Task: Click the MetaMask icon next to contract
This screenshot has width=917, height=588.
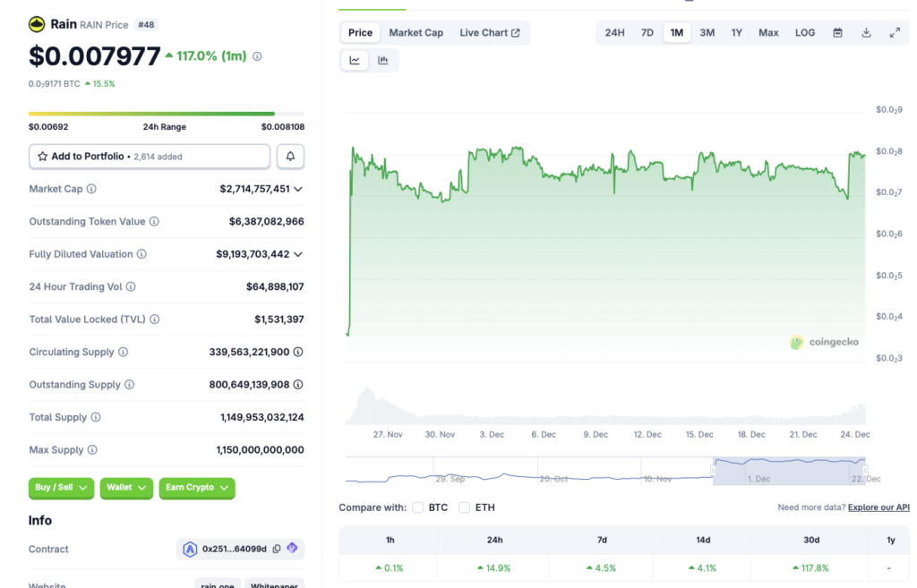Action: click(x=292, y=548)
